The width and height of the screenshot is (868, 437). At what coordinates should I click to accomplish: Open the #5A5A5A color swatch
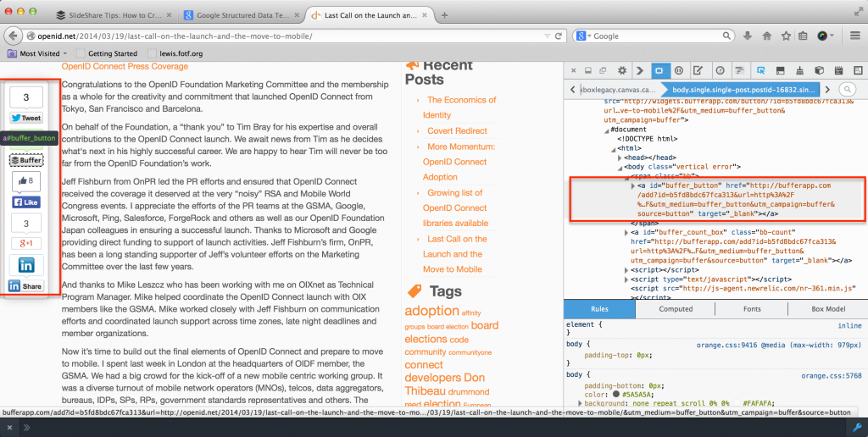[616, 395]
